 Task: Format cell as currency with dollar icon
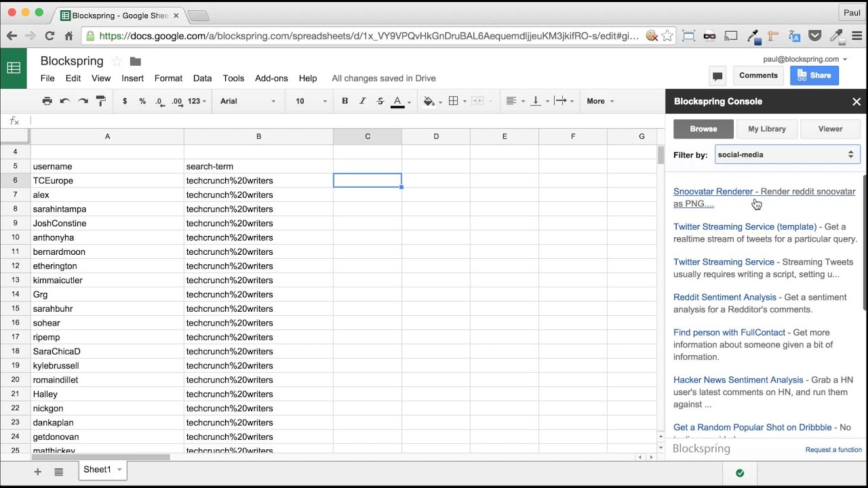[125, 101]
